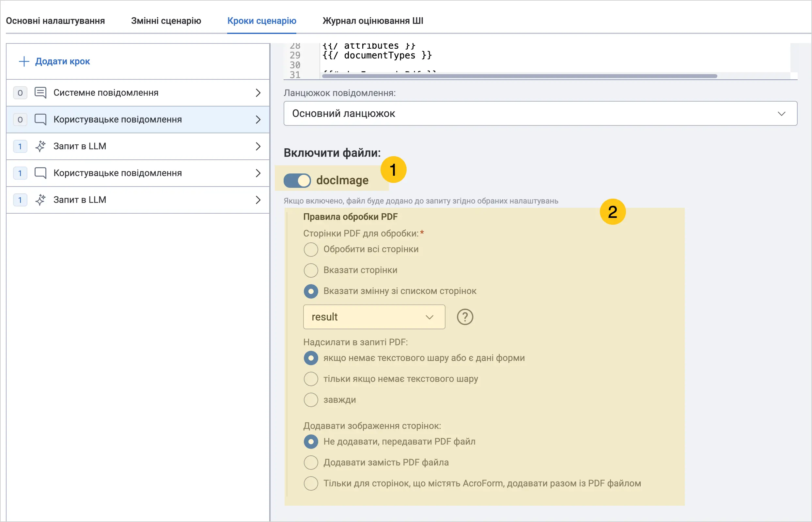Expand first Запит в LLM chevron
Viewport: 812px width, 522px height.
tap(258, 146)
